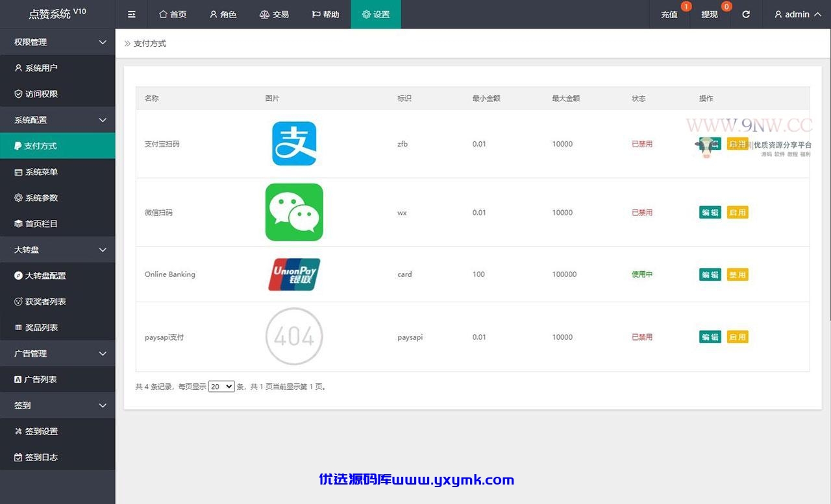The width and height of the screenshot is (831, 504).
Task: Open 签到日志 in the sidebar
Action: [58, 457]
